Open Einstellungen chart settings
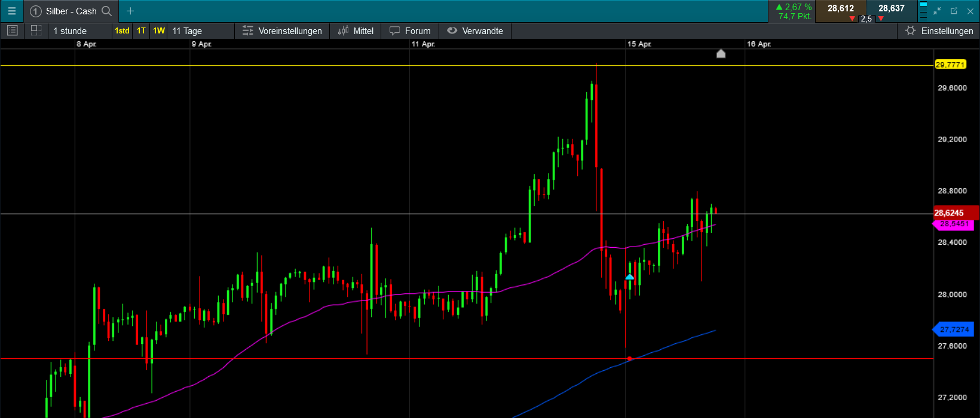The width and height of the screenshot is (980, 418). (939, 31)
